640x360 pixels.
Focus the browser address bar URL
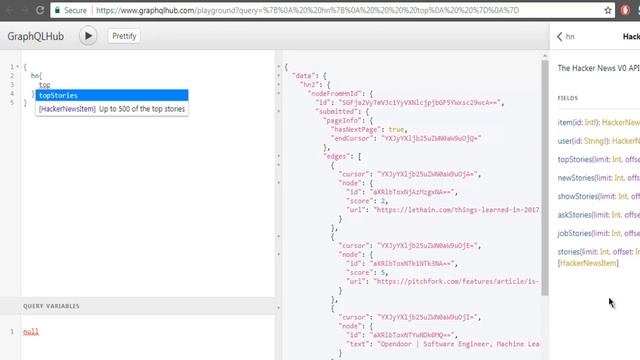[x=307, y=10]
